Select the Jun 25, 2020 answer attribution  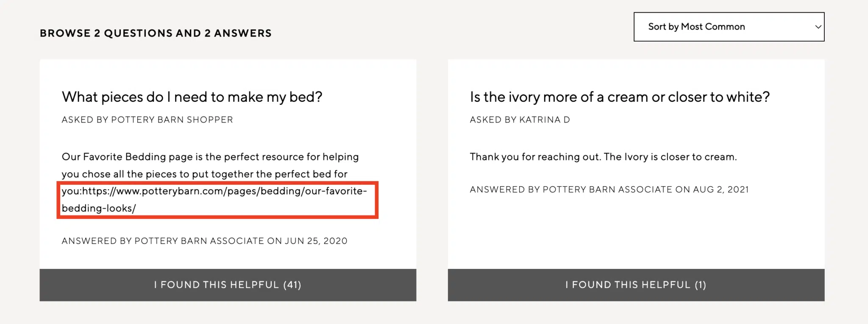point(204,241)
